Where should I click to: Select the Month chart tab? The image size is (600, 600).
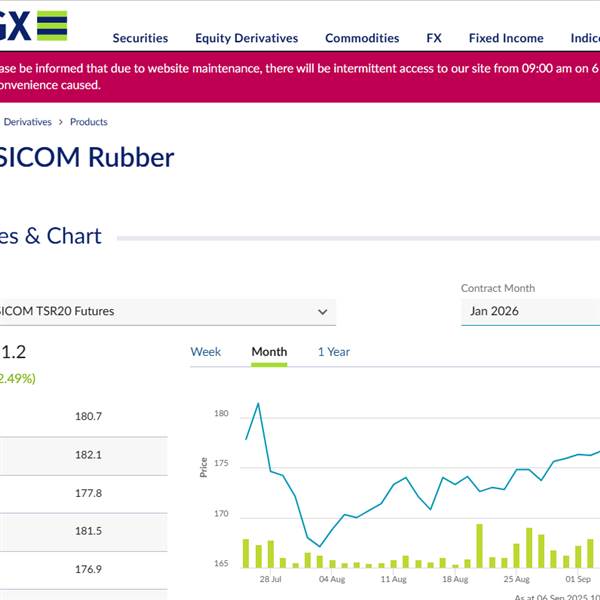tap(269, 352)
